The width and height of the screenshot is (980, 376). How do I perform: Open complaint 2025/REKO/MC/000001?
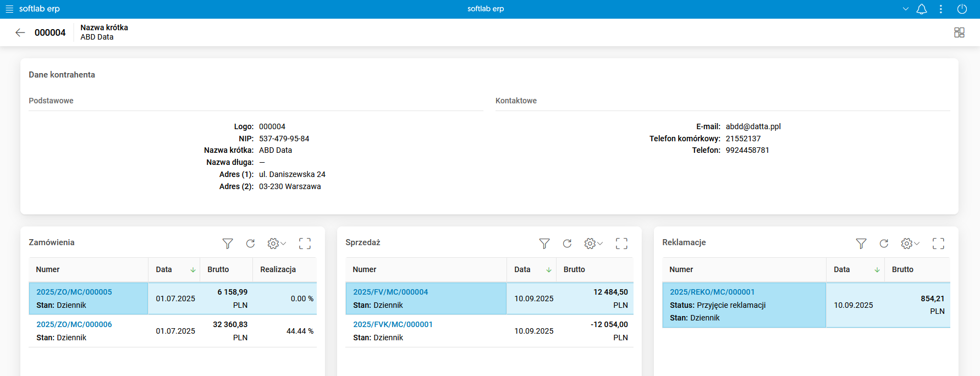click(712, 292)
